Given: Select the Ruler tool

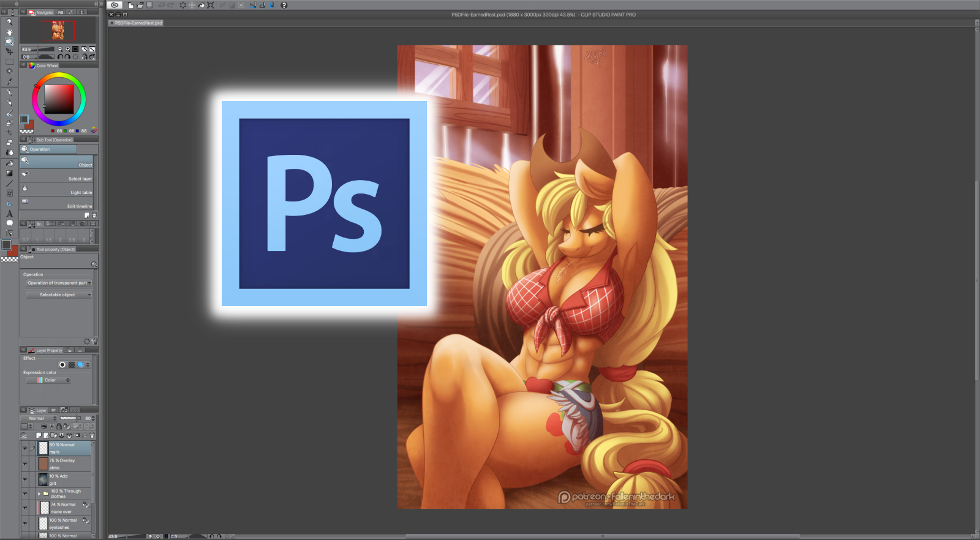Looking at the screenshot, I should tap(9, 203).
